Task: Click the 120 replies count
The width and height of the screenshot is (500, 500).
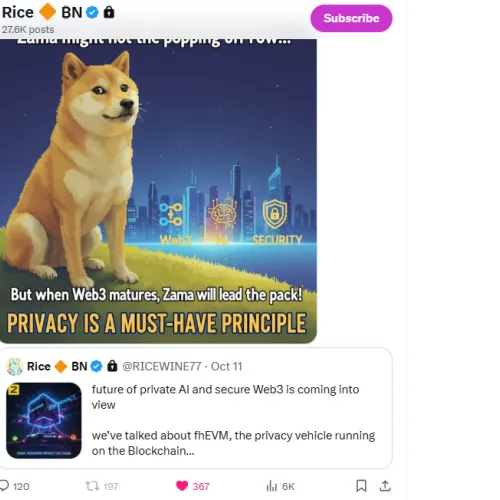Action: tap(21, 486)
